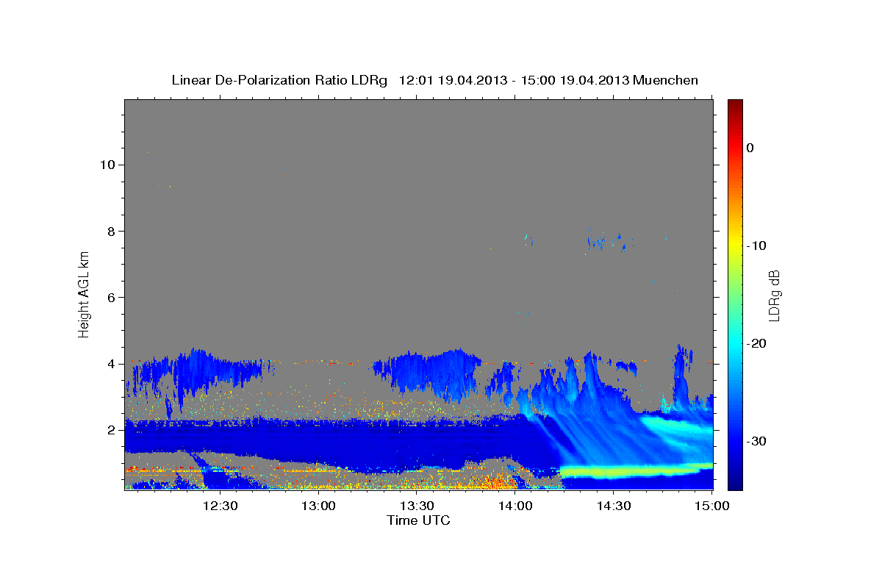
Task: Click the 'Muenchen' location label in title
Action: [x=666, y=80]
